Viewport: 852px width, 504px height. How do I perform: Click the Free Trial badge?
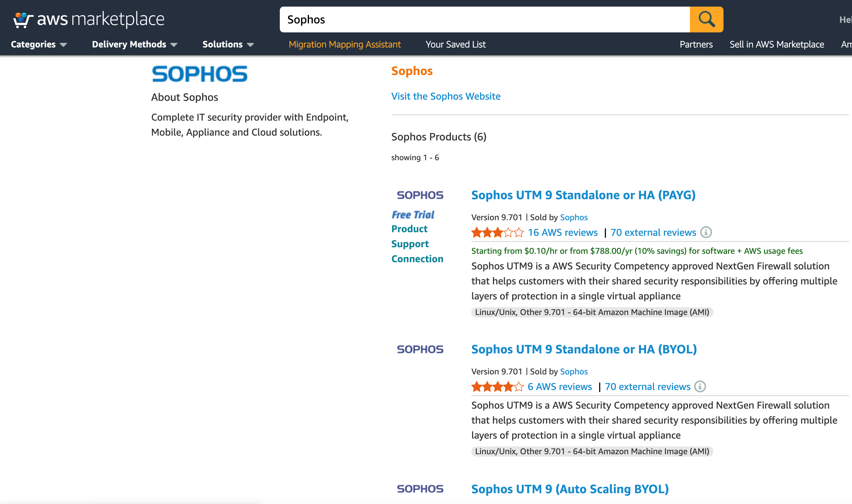tap(413, 214)
